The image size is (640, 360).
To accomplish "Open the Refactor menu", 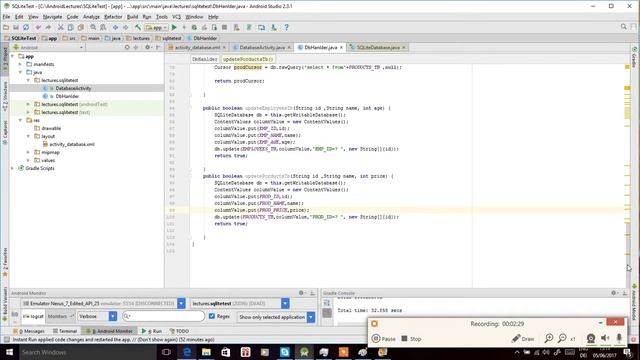I will [x=113, y=17].
